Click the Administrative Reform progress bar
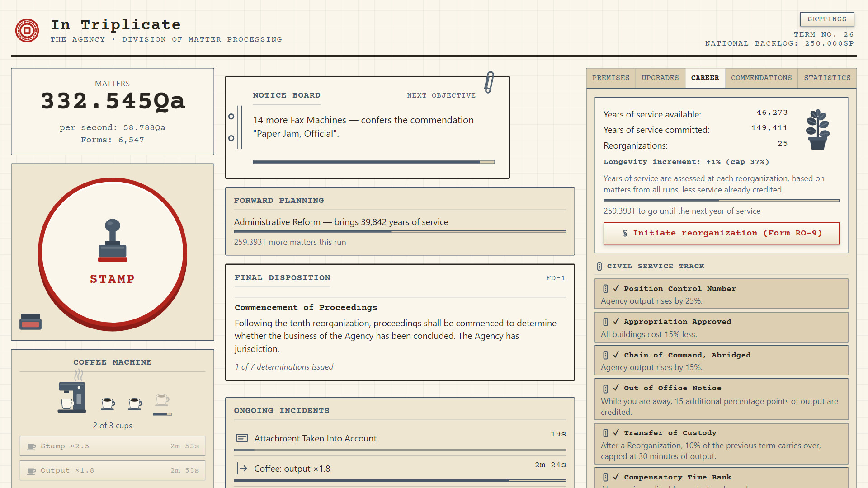This screenshot has height=488, width=868. (400, 232)
